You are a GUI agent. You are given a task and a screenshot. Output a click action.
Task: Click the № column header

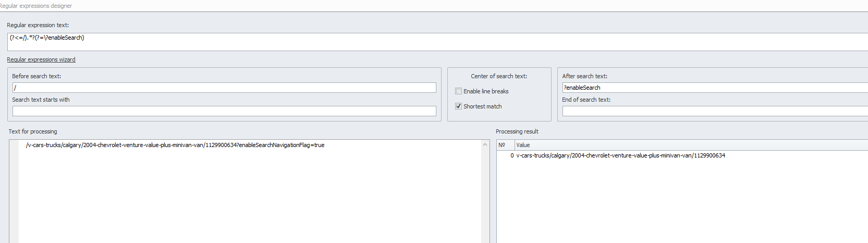click(x=506, y=145)
